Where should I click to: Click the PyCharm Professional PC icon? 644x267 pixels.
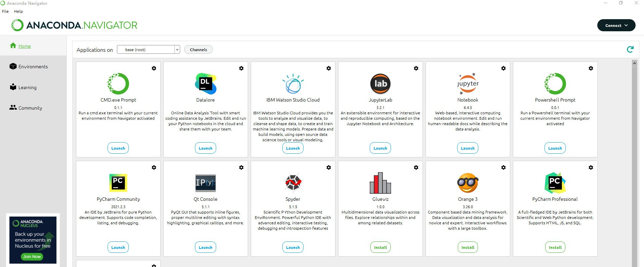coord(555,183)
